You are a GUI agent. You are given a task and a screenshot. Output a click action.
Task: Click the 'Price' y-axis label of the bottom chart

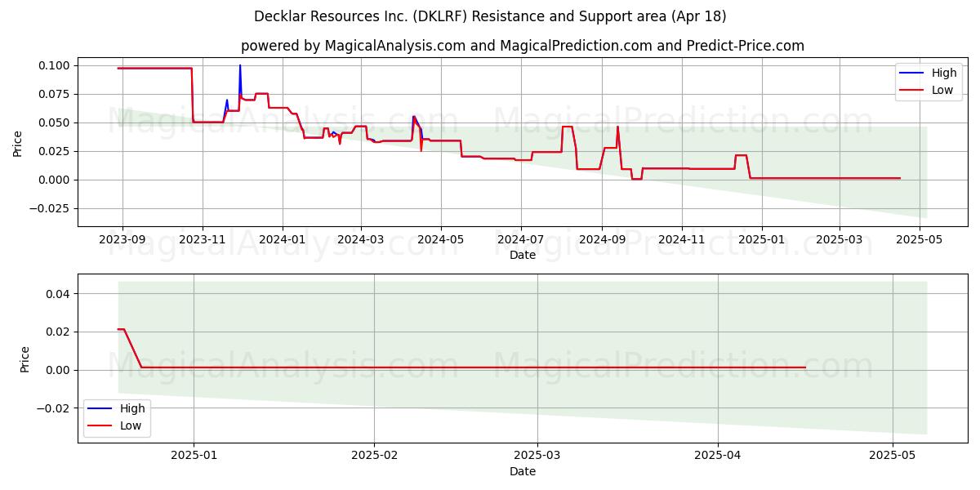24,359
